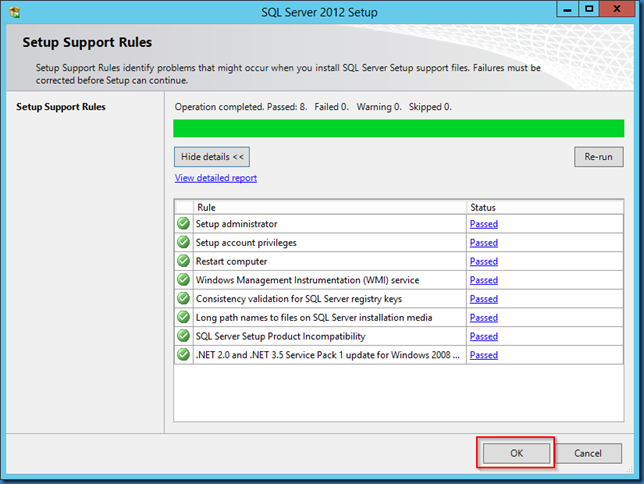The height and width of the screenshot is (484, 644).
Task: Click the check icon for Consistency validation rule
Action: click(183, 299)
